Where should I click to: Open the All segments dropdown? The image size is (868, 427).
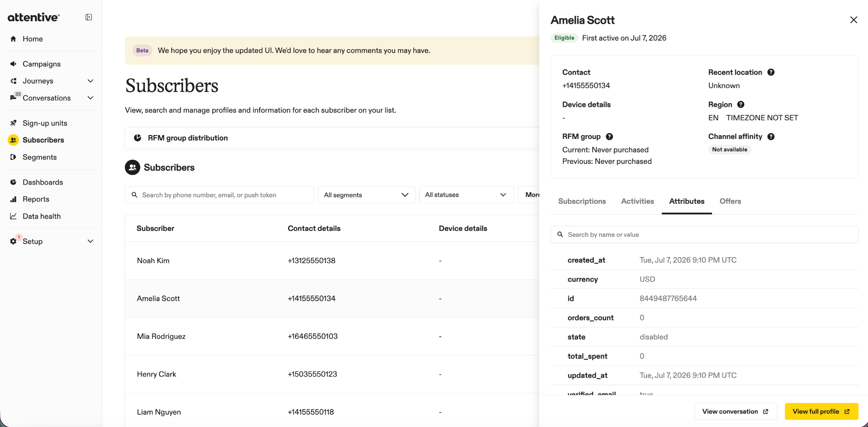[366, 195]
